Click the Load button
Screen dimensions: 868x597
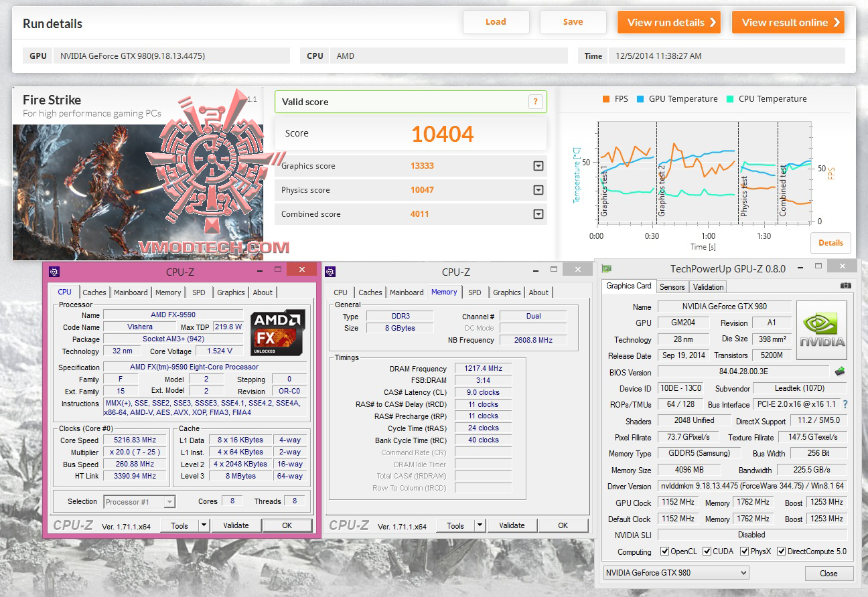pyautogui.click(x=496, y=22)
